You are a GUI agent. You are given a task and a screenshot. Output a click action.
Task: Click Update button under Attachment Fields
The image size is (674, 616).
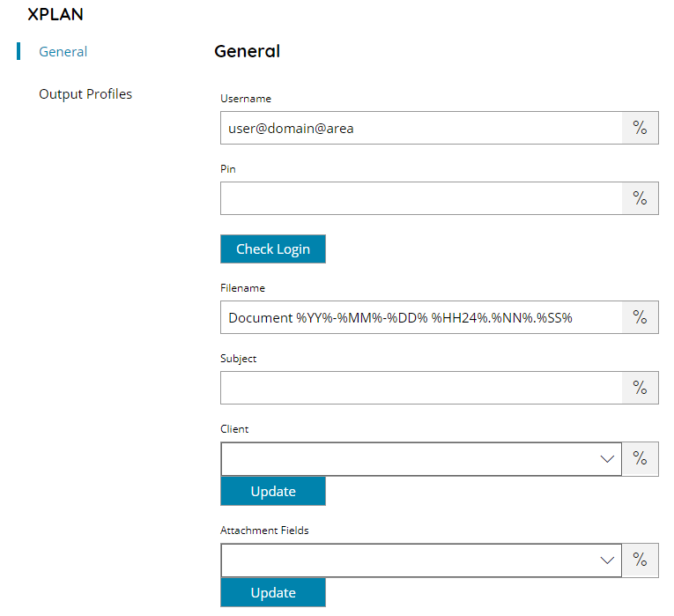[273, 592]
